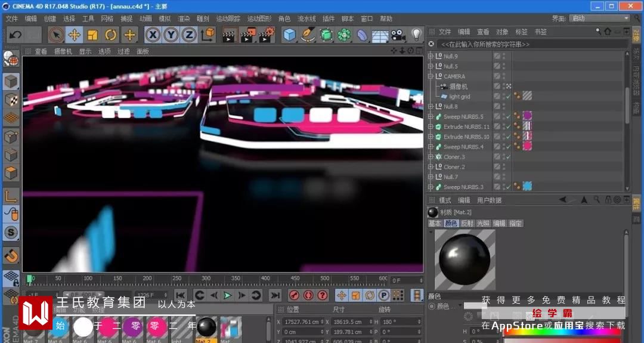Toggle the Cloner.3 enable checkmark
This screenshot has height=343, width=644.
[x=509, y=157]
